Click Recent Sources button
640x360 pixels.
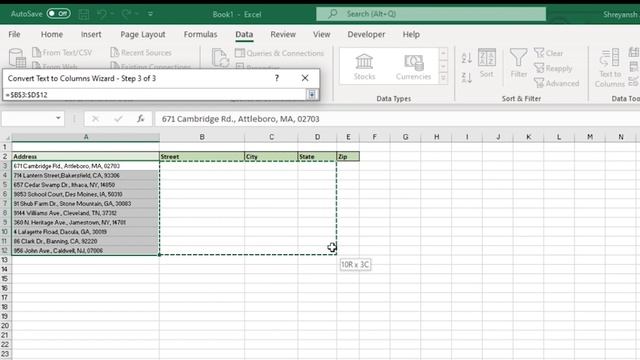click(141, 53)
